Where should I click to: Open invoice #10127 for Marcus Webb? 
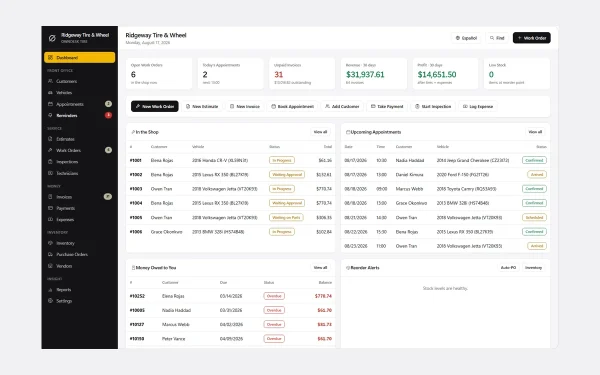coord(230,324)
